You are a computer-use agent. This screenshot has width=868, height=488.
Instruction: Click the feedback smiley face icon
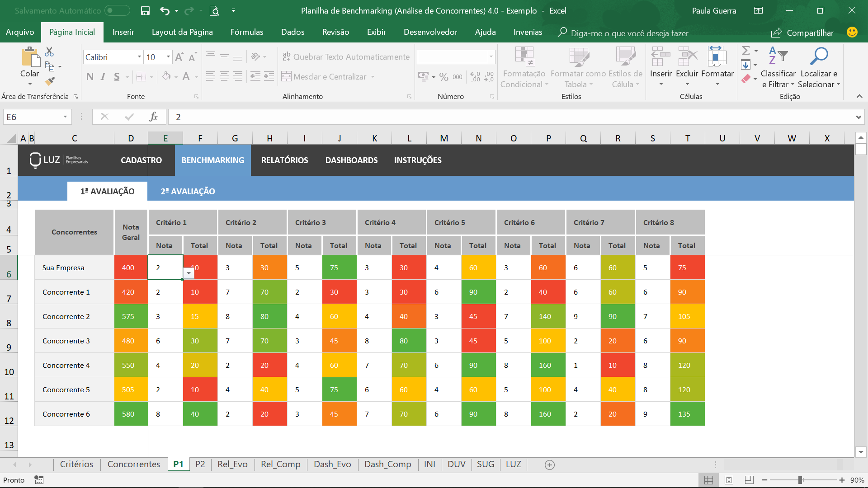tap(852, 32)
